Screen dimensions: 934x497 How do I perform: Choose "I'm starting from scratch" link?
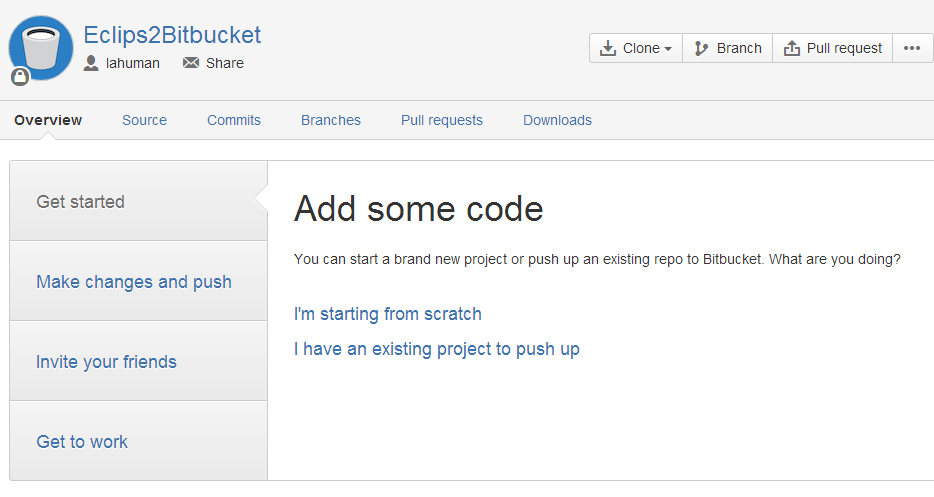click(388, 314)
